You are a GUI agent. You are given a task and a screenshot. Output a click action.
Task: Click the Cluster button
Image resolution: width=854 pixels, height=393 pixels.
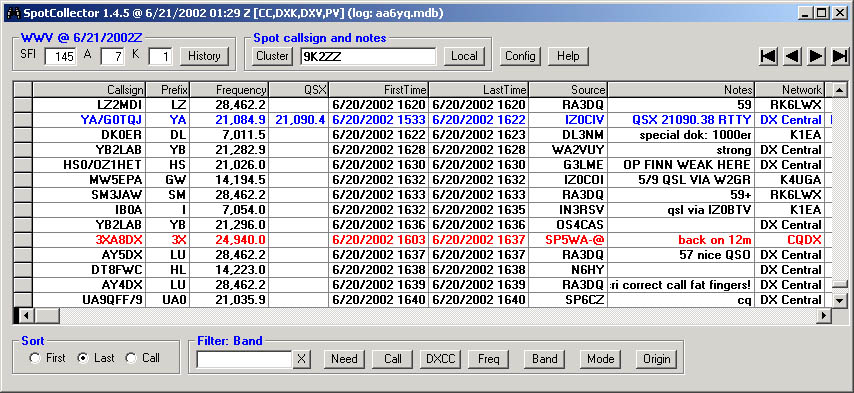272,56
